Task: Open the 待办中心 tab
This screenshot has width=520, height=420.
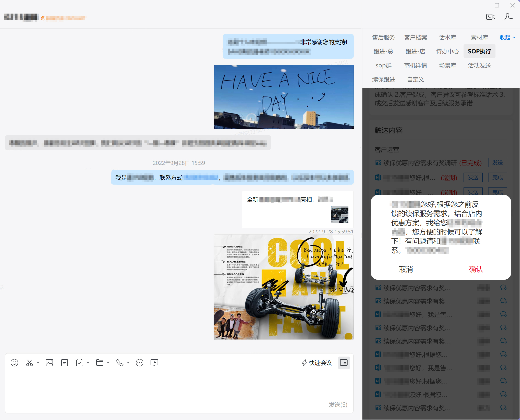Action: point(447,52)
